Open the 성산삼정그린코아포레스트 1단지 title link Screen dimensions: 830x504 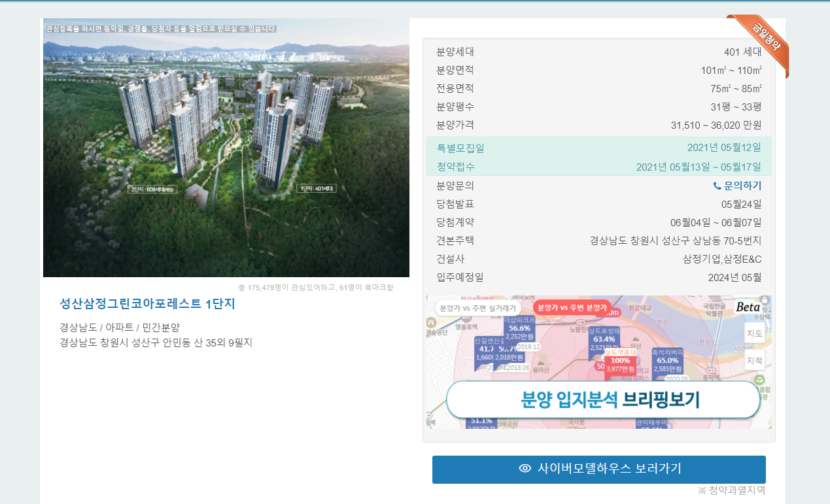tap(147, 304)
